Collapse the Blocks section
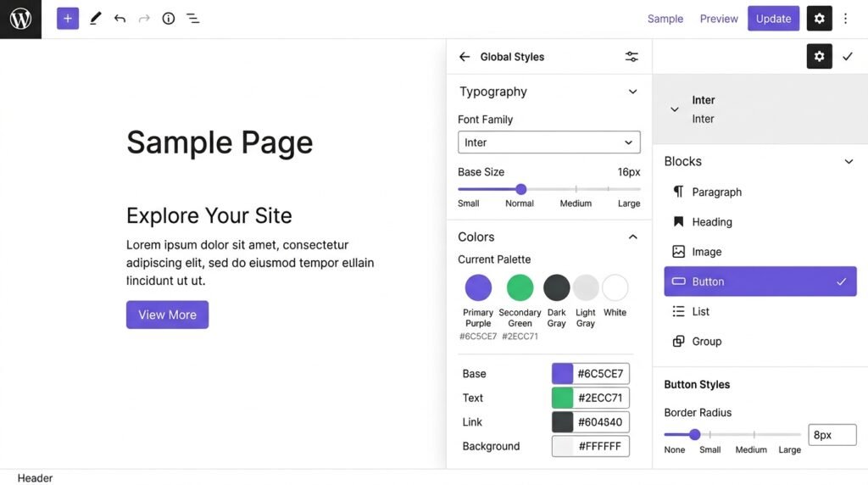This screenshot has width=868, height=485. 849,162
